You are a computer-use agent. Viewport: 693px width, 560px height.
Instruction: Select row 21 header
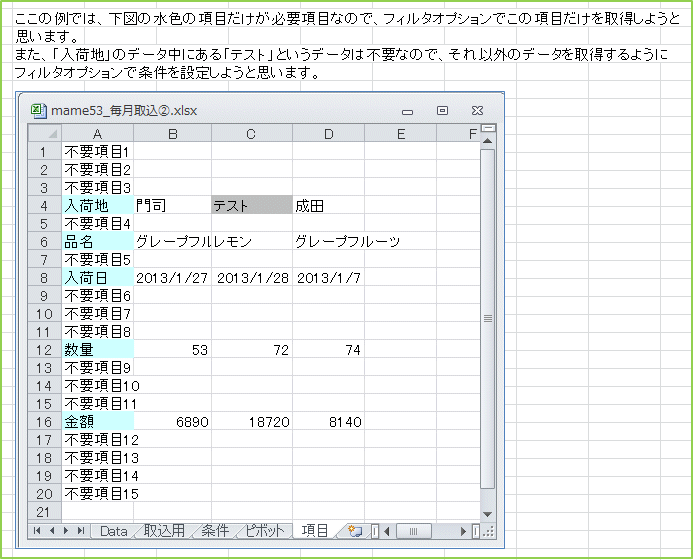pos(45,512)
